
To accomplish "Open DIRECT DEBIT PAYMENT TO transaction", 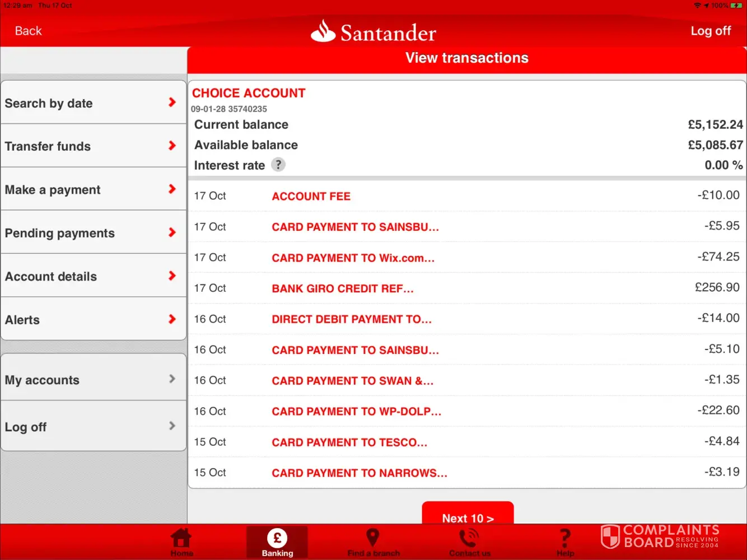I will point(467,319).
